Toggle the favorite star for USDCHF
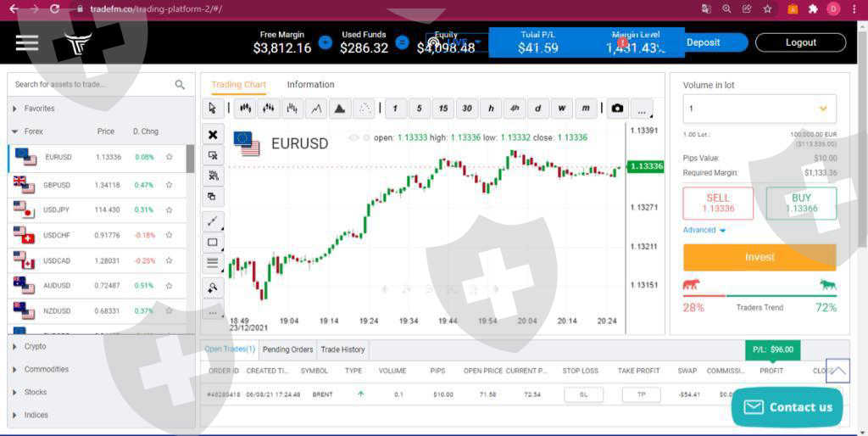868x436 pixels. click(x=169, y=236)
